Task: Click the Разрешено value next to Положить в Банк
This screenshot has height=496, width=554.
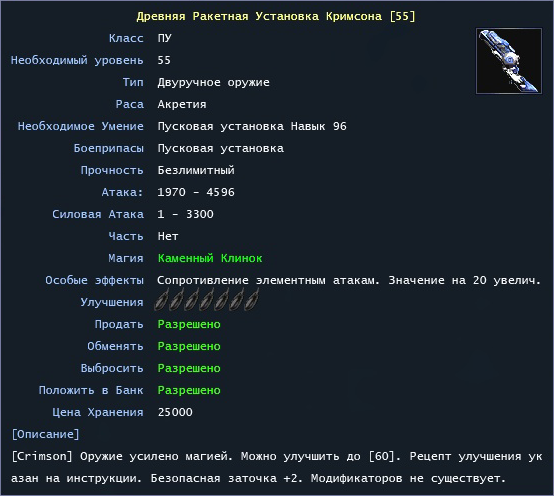Action: click(189, 390)
